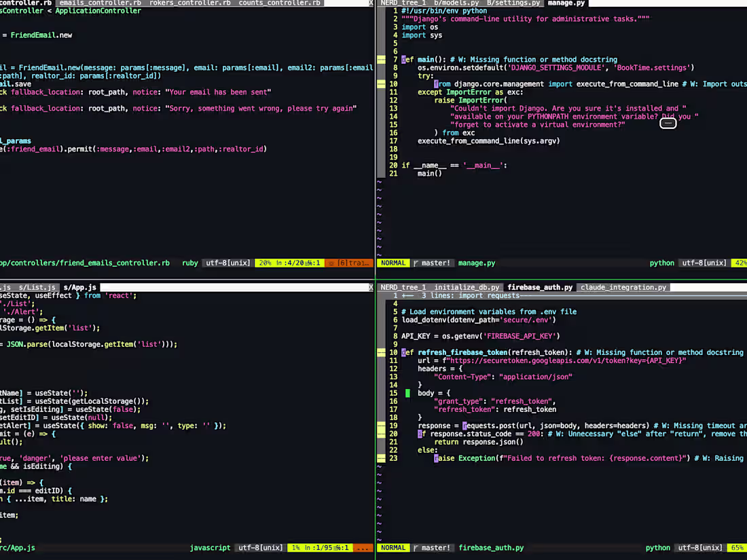747x560 pixels.
Task: Click warning sign on firebase_auth.py line 20
Action: coord(381,434)
